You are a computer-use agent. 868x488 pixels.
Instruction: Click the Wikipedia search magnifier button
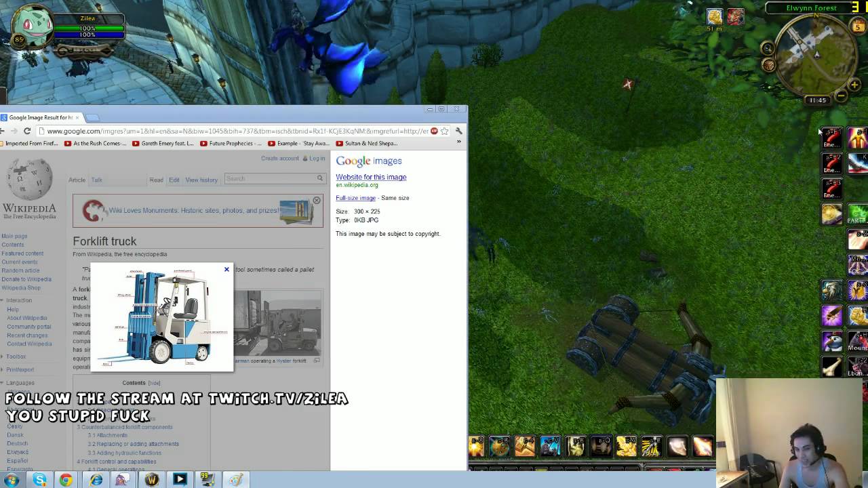point(320,178)
